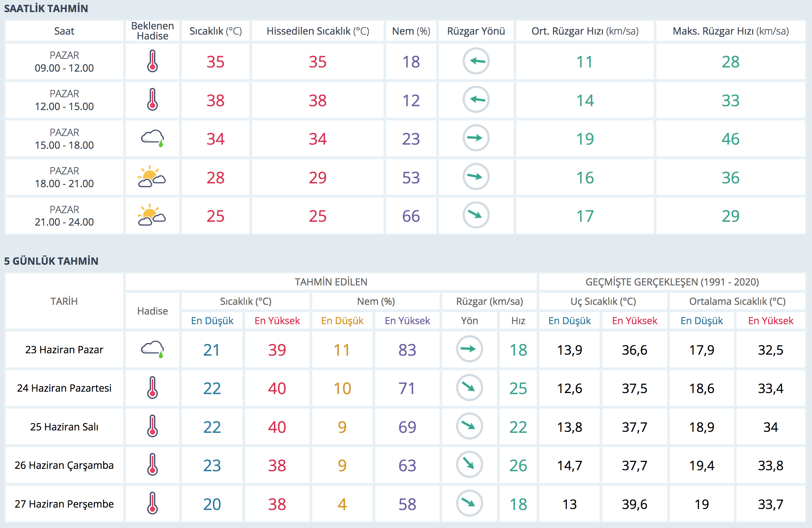Select the Maks. Rüzgar Hızı column header
Viewport: 812px width, 528px height.
click(730, 31)
